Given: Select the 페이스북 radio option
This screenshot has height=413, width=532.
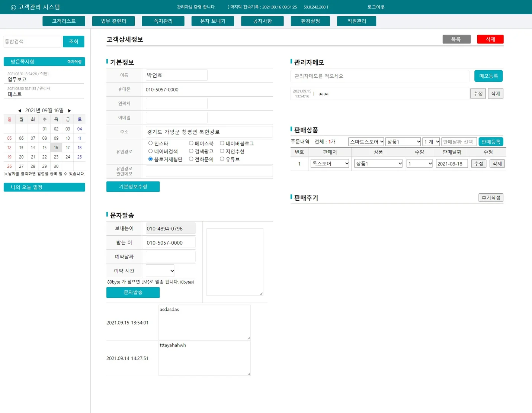Looking at the screenshot, I should pyautogui.click(x=191, y=143).
